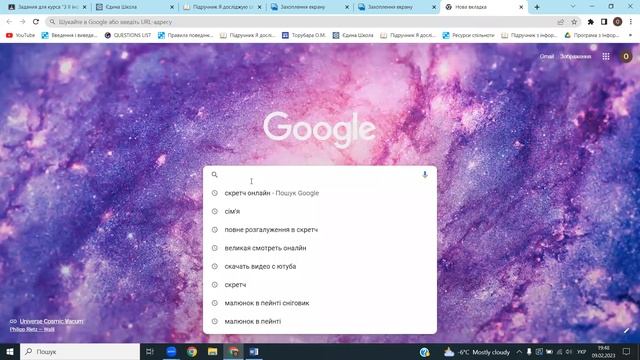The width and height of the screenshot is (640, 360).
Task: Open the YouTube bookmark
Action: (20, 36)
